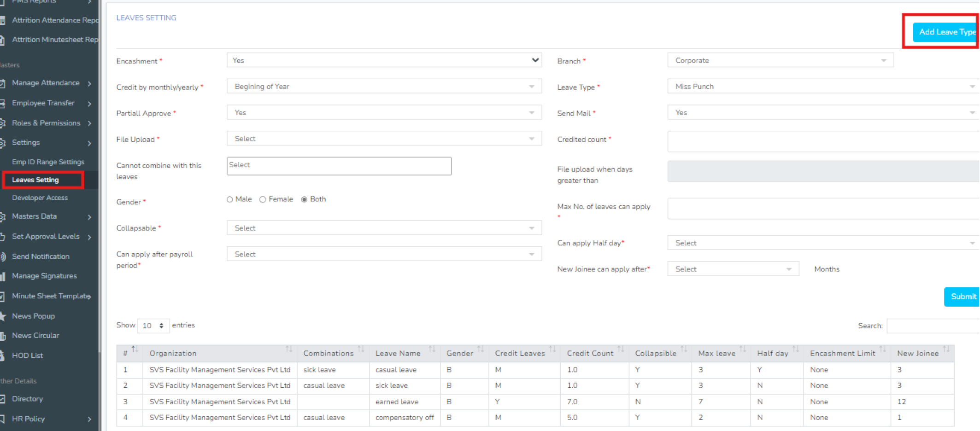This screenshot has width=980, height=431.
Task: Open Attrition Minutesheet Report in sidebar
Action: pos(55,40)
